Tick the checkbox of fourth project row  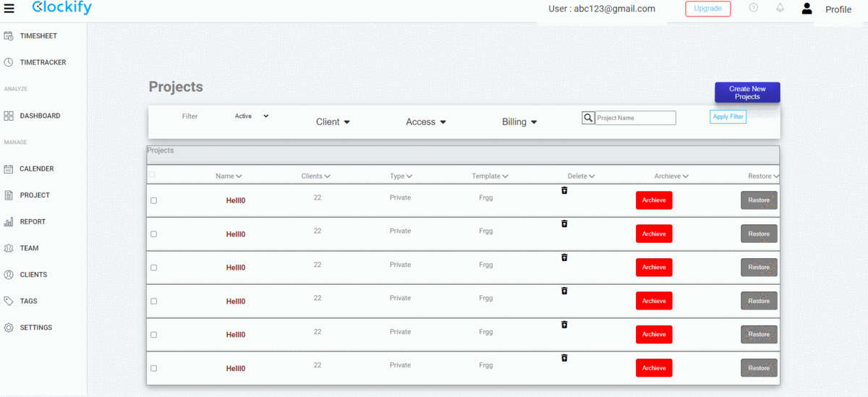(153, 301)
